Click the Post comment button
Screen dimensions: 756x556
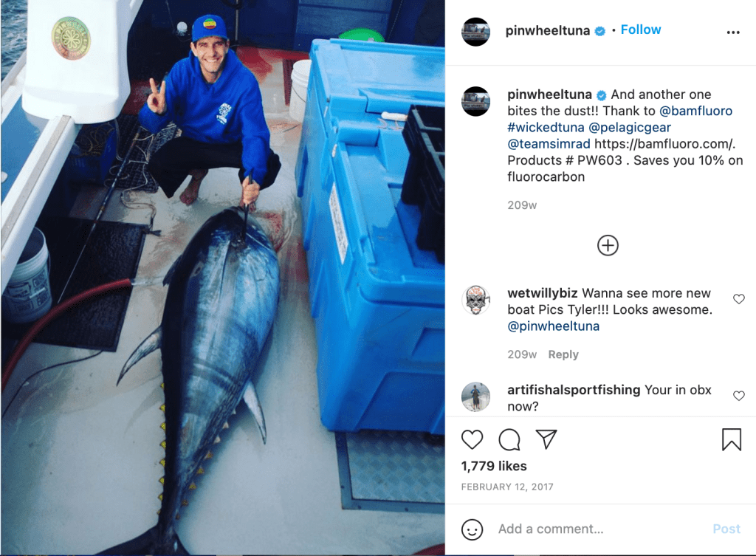pos(726,529)
